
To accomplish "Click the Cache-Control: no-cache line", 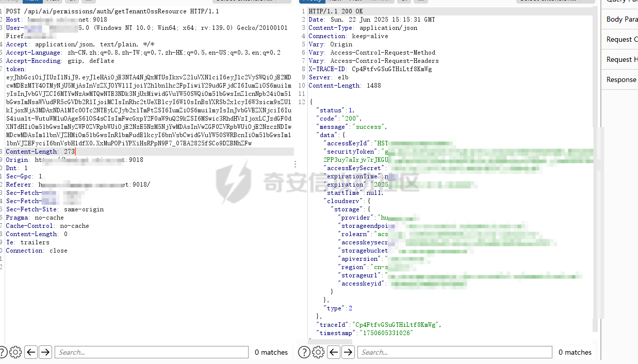I will pos(47,226).
